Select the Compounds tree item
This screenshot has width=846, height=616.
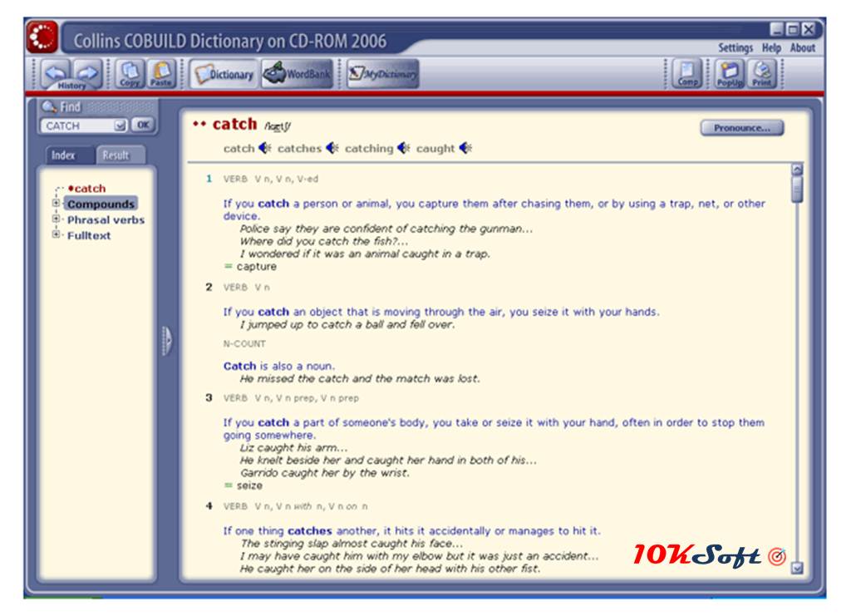point(101,204)
